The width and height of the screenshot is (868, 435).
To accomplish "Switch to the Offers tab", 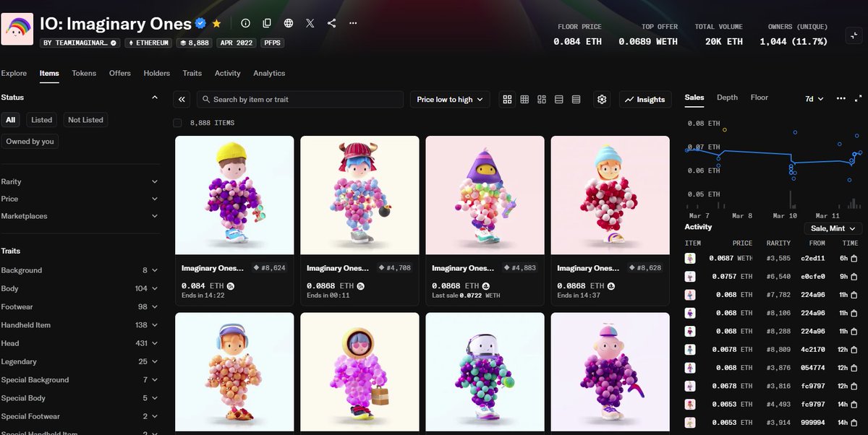I will pyautogui.click(x=120, y=73).
